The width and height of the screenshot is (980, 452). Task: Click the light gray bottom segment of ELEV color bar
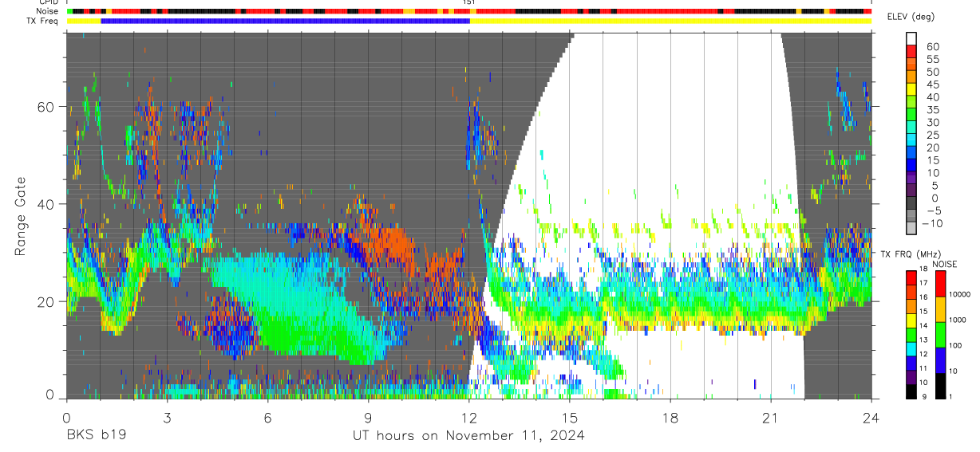911,228
